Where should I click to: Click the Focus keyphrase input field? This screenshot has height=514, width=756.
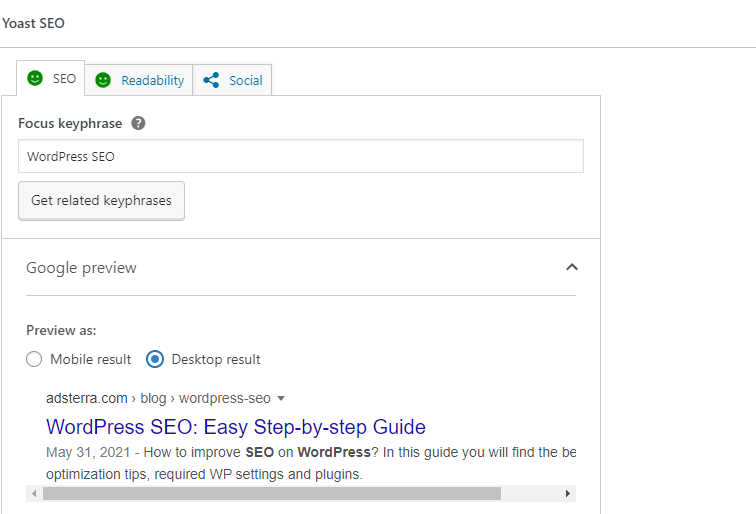click(301, 156)
